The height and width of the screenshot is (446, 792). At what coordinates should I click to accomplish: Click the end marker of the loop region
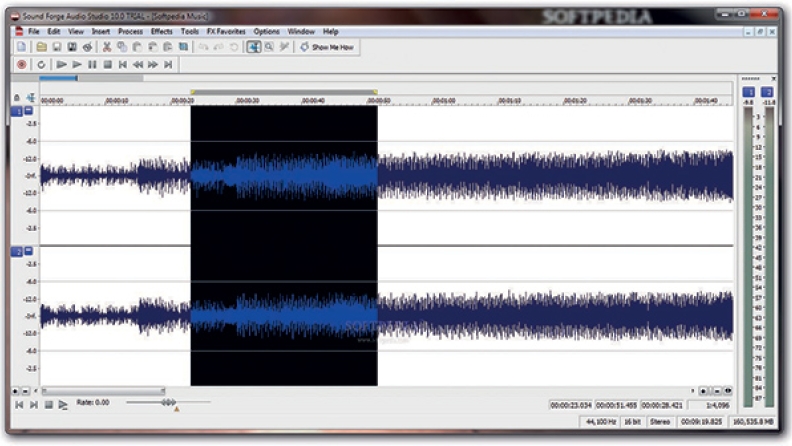(375, 92)
